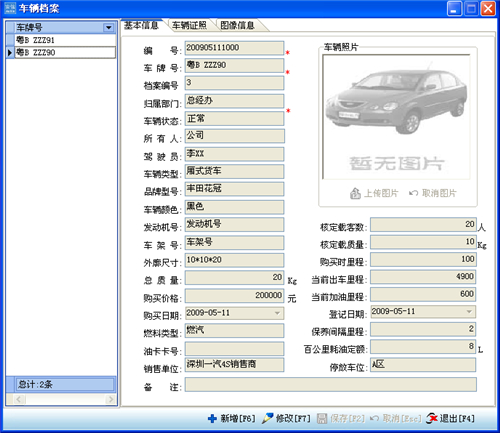Click the red 退出 exit icon
Screen dimensions: 500x433
click(x=432, y=418)
